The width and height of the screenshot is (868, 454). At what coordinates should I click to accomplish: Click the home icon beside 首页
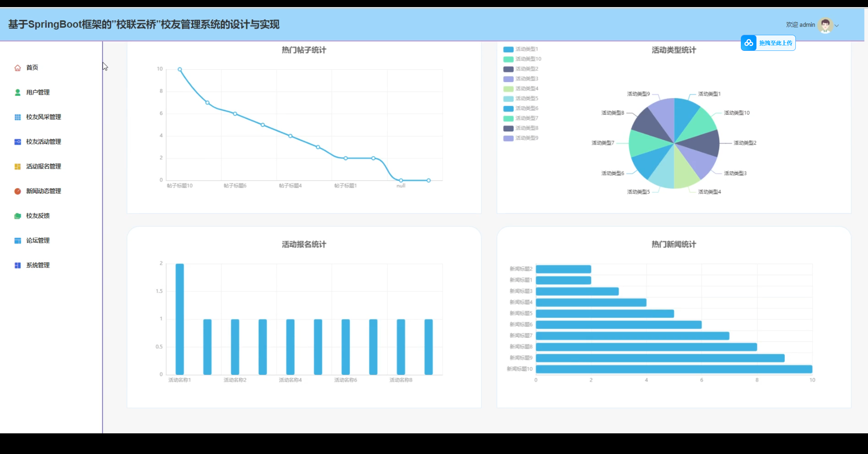(18, 68)
